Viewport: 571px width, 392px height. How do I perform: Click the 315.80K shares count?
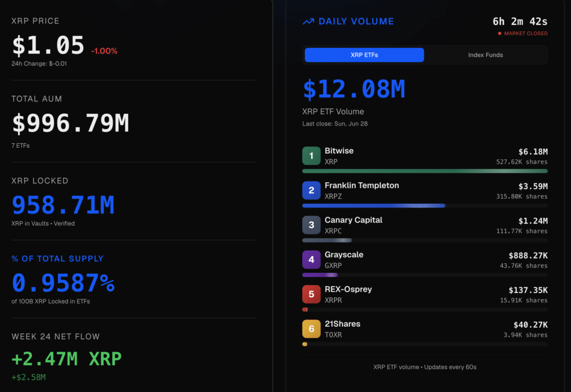click(x=522, y=196)
